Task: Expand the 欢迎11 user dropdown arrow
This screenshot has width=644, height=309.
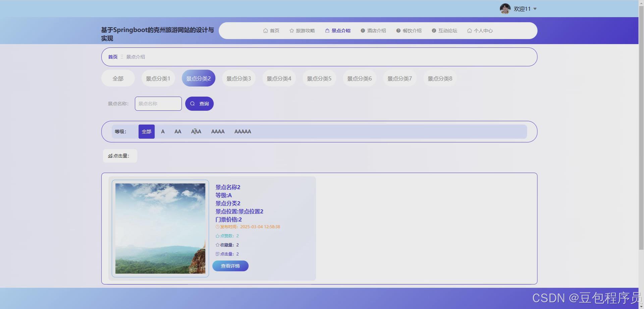Action: tap(535, 9)
